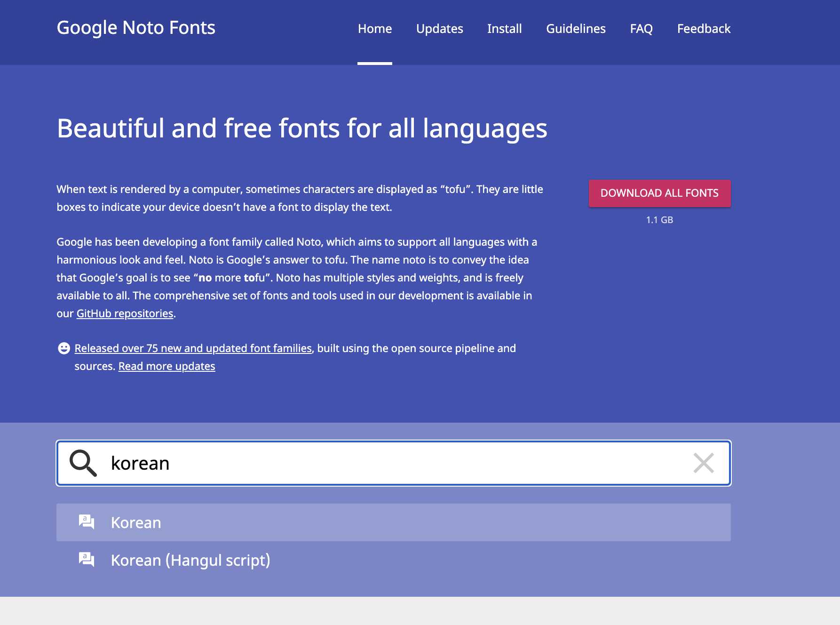Click the Read more updates link

pyautogui.click(x=167, y=366)
